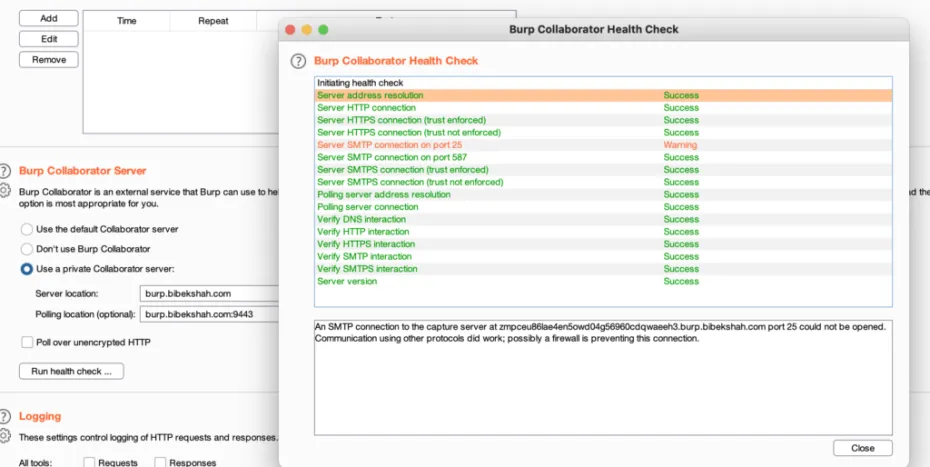The image size is (930, 467).
Task: Click the Server location input field
Action: tap(209, 293)
